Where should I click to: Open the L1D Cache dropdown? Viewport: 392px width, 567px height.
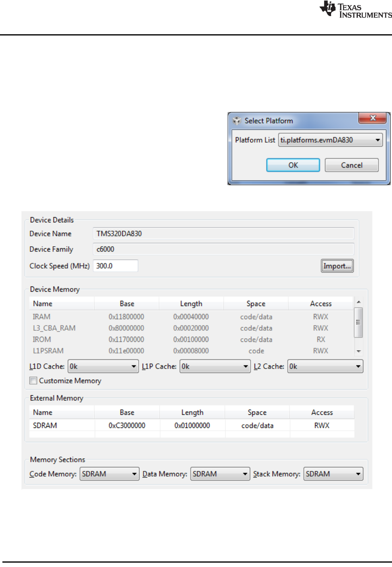pyautogui.click(x=103, y=366)
